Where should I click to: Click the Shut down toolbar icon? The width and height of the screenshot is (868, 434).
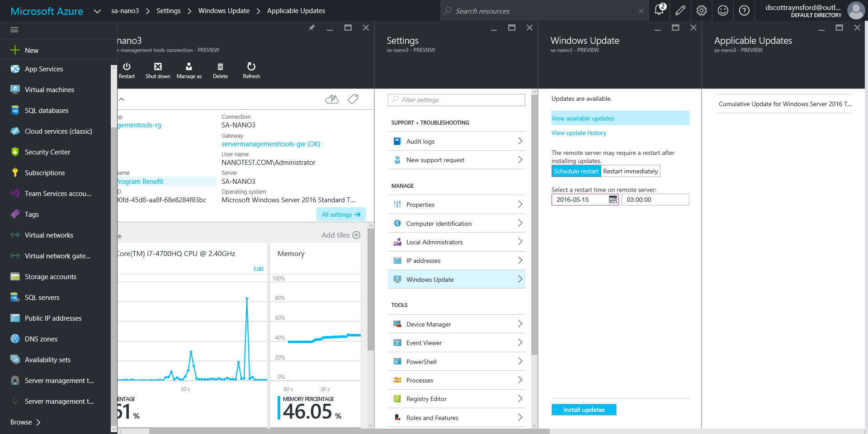pyautogui.click(x=158, y=67)
